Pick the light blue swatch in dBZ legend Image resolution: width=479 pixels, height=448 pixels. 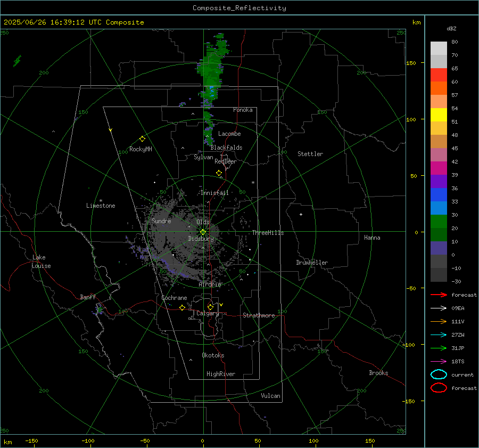pos(439,208)
